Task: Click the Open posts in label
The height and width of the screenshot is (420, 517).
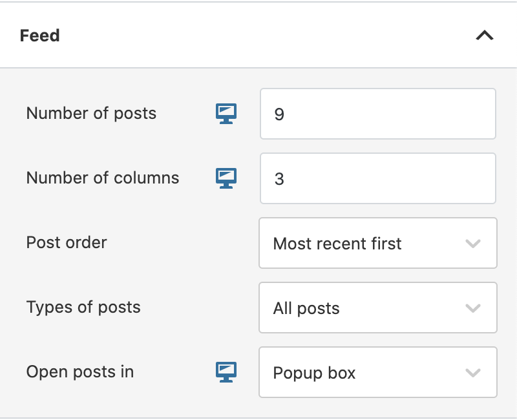Action: click(x=80, y=372)
